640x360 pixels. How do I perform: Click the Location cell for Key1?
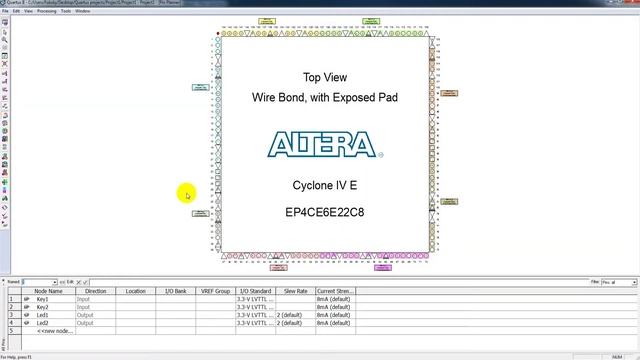[x=136, y=299]
